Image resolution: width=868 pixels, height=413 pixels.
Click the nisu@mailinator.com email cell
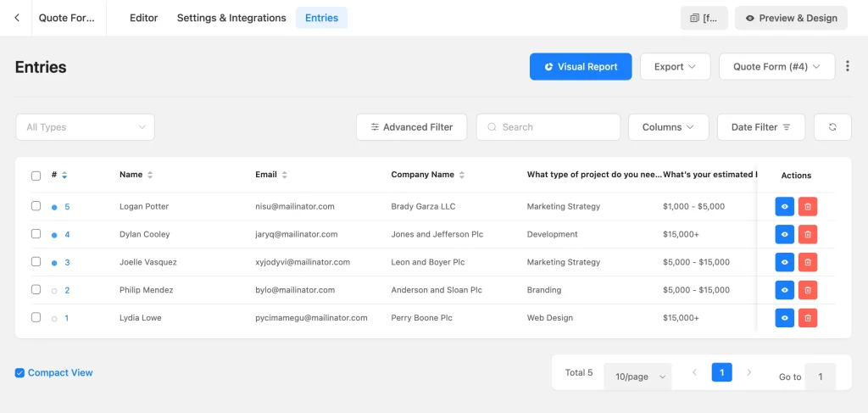[294, 207]
